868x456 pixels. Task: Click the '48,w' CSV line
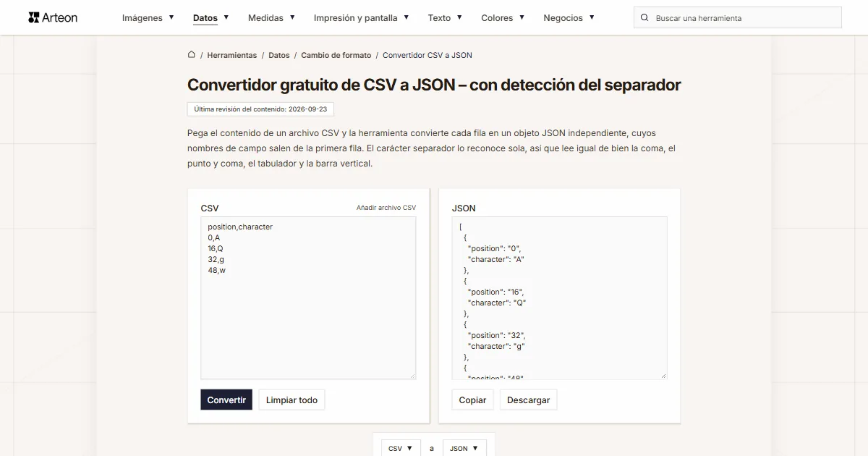(216, 270)
